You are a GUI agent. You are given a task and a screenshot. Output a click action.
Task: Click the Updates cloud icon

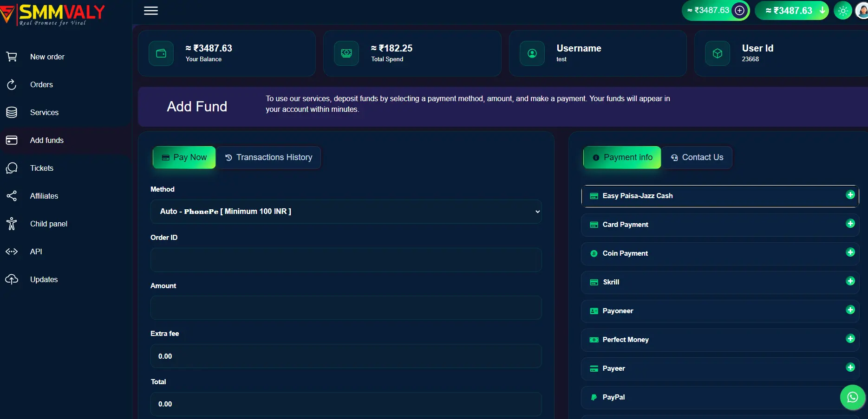click(x=12, y=279)
